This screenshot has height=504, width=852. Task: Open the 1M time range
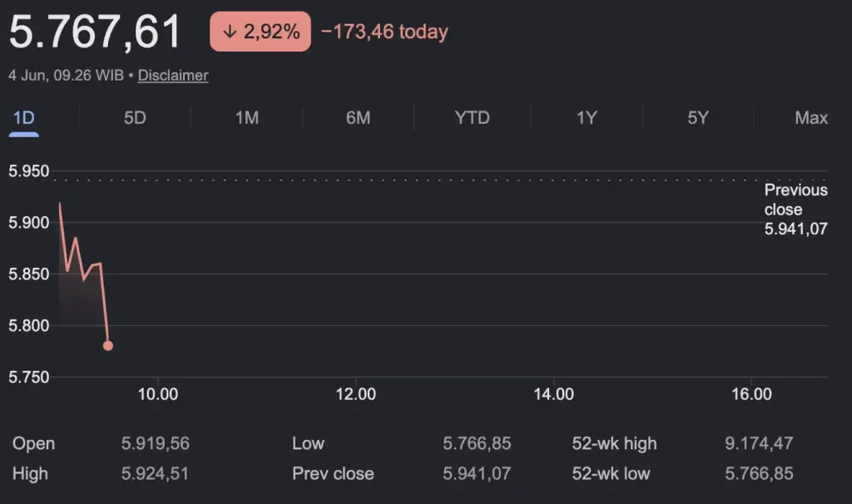pos(246,118)
